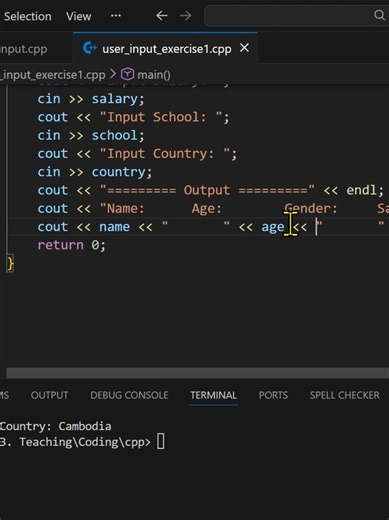The height and width of the screenshot is (520, 389).
Task: Select the TERMINAL panel tab
Action: (213, 395)
